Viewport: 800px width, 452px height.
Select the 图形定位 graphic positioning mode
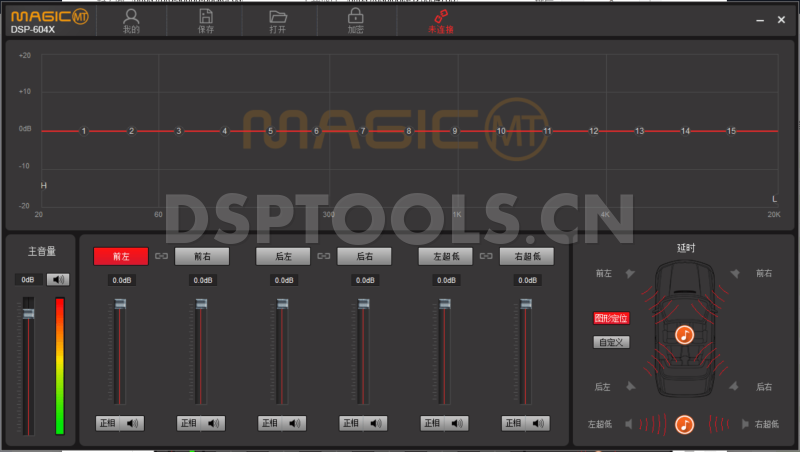611,318
